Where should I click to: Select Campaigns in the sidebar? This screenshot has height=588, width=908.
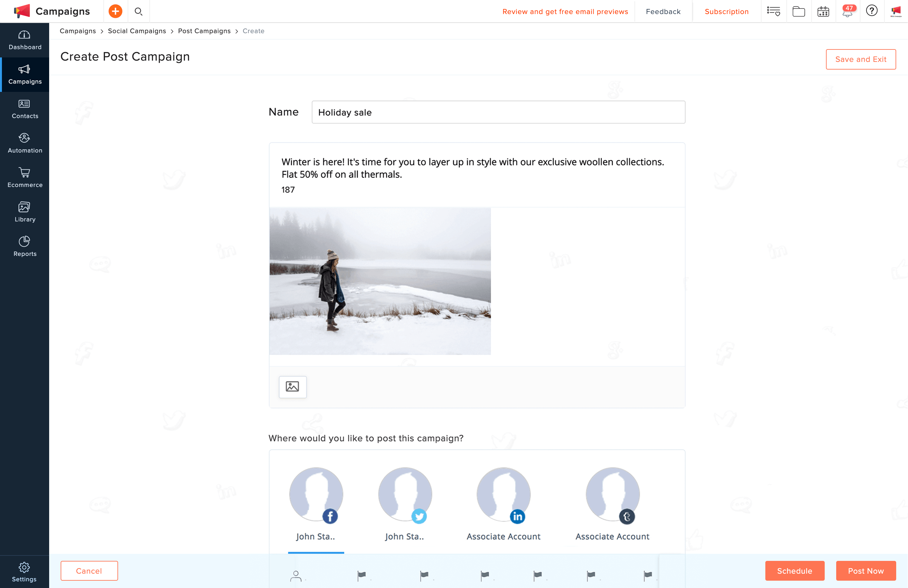(x=25, y=75)
